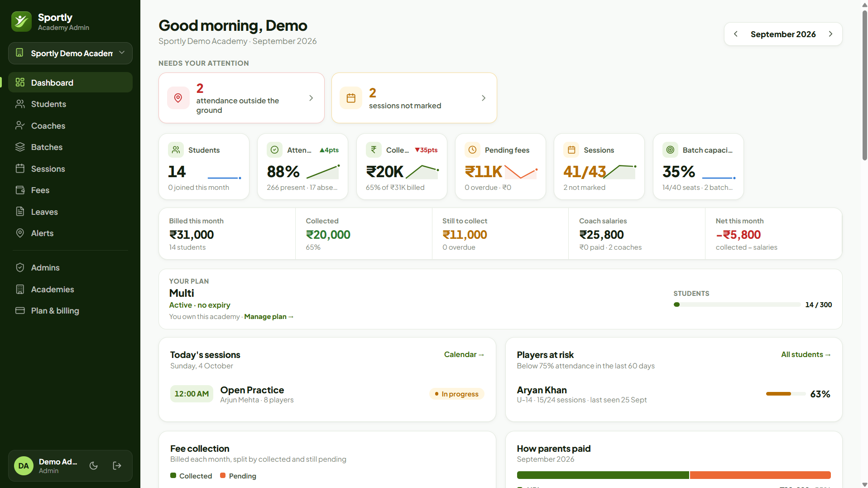Click the Fees wallet icon
The image size is (868, 488).
(20, 190)
